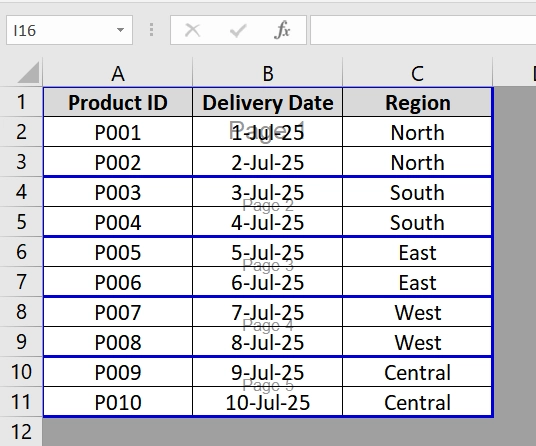Screen dimensions: 536x446
Task: Select cell containing 10-Jul-25
Action: tap(268, 402)
